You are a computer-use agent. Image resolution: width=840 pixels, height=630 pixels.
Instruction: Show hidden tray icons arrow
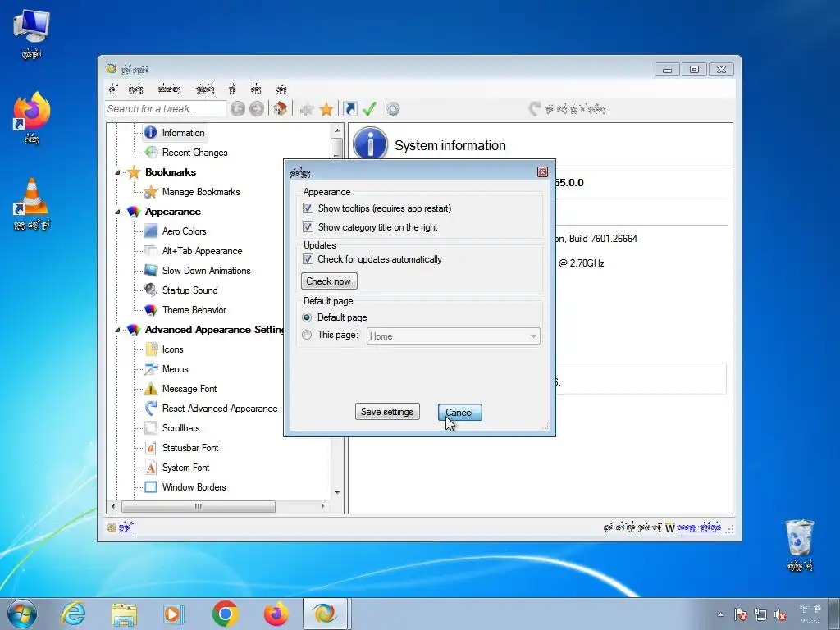[720, 614]
